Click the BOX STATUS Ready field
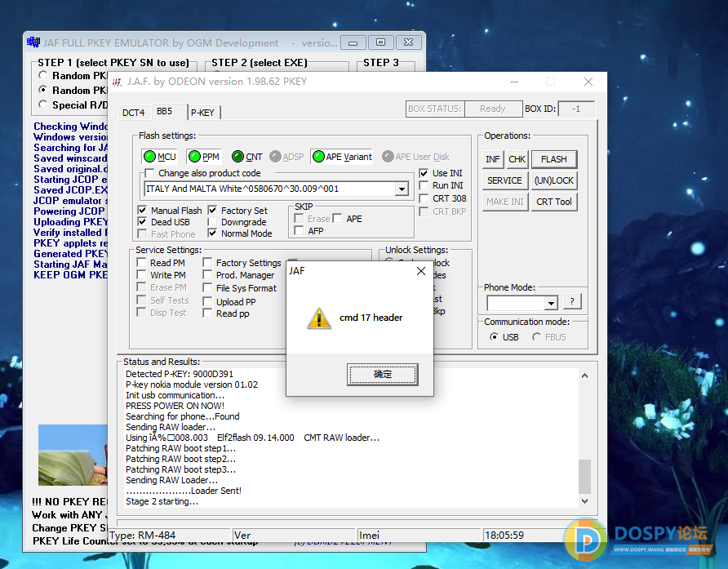Screen dimensions: 728x569 click(493, 109)
